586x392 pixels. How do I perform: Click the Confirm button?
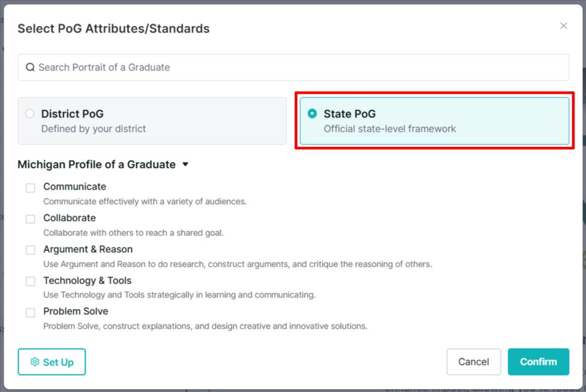tap(538, 362)
